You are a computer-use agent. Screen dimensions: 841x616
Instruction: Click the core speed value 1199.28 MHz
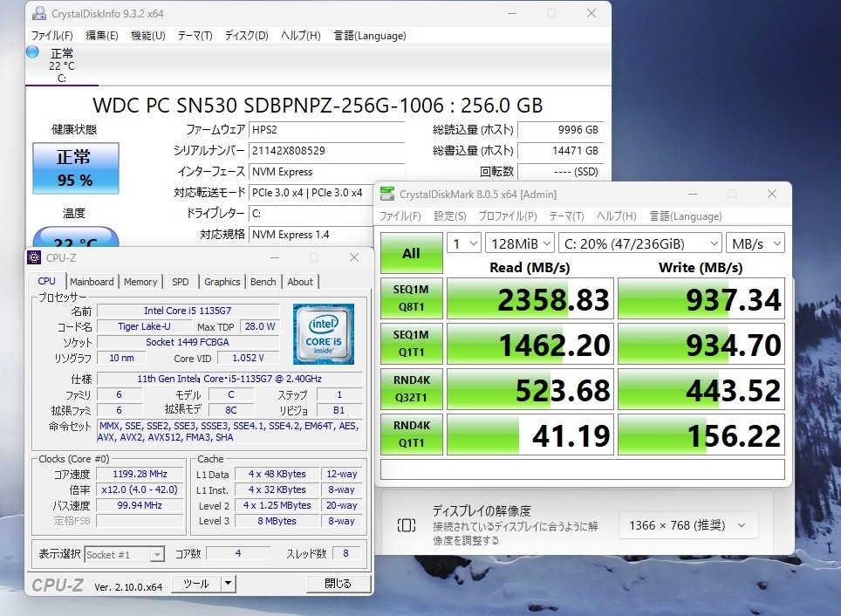point(140,474)
